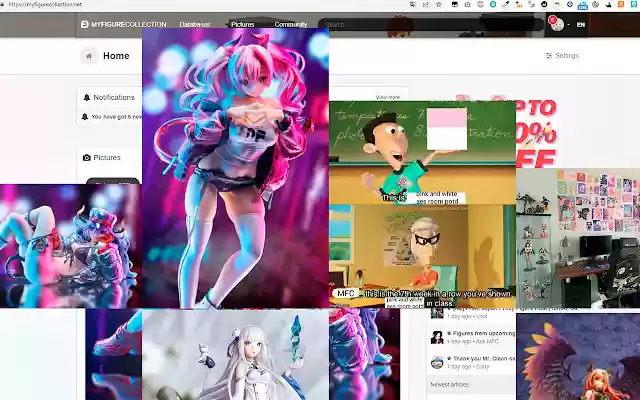Screen dimensions: 640x400
Task: Switch language via the EN selector
Action: [x=580, y=25]
